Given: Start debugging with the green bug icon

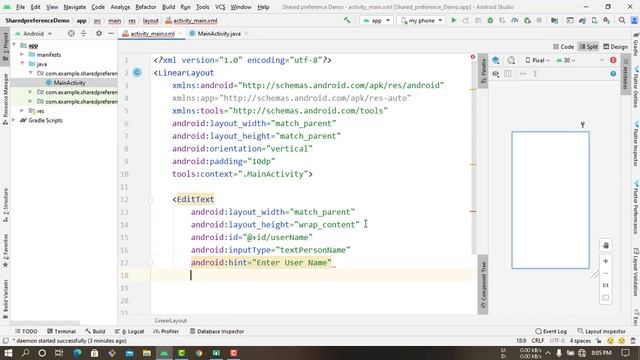Looking at the screenshot, I should [x=490, y=20].
